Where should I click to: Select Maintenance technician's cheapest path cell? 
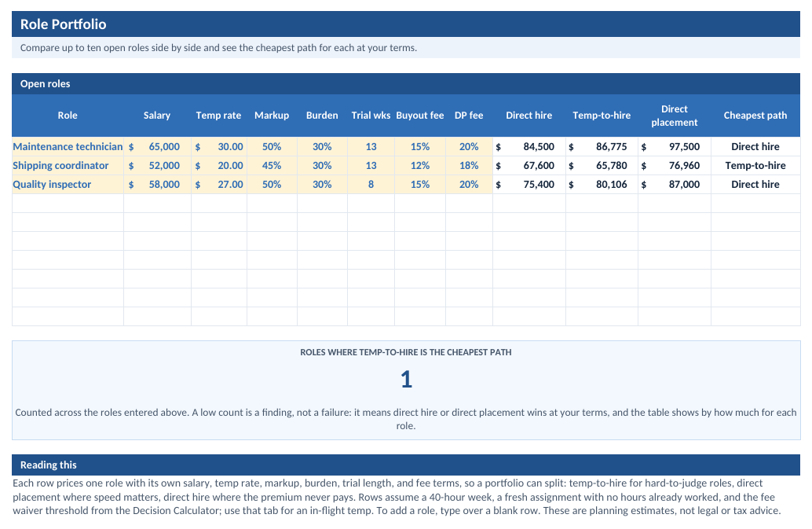755,147
